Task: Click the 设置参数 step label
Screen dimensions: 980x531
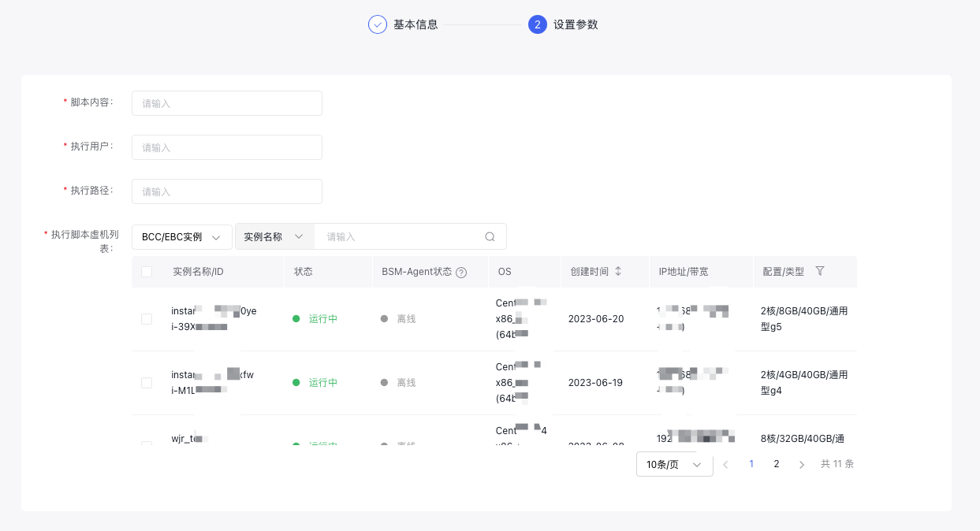Action: coord(576,24)
